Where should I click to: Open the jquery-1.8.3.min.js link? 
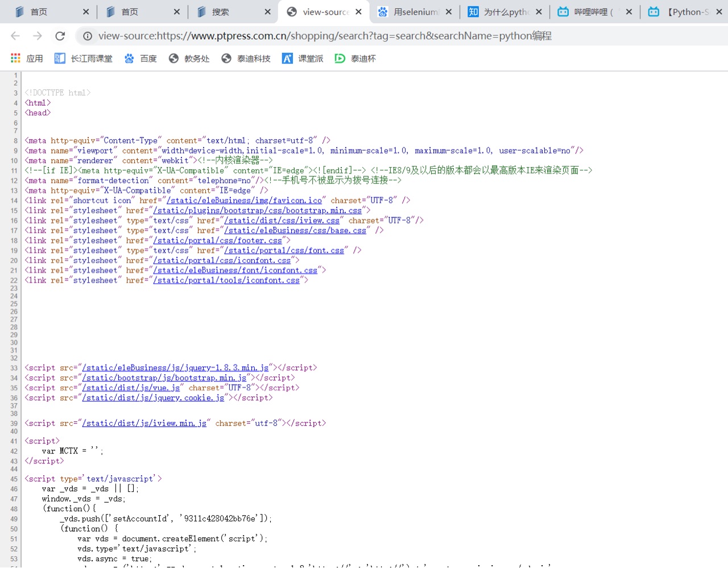point(175,368)
